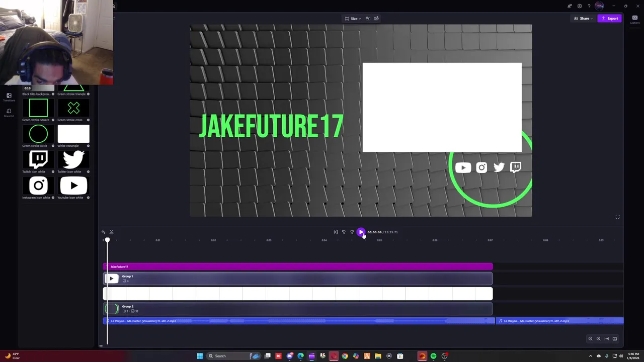Click the Twitch icon in preview canvas

516,167
